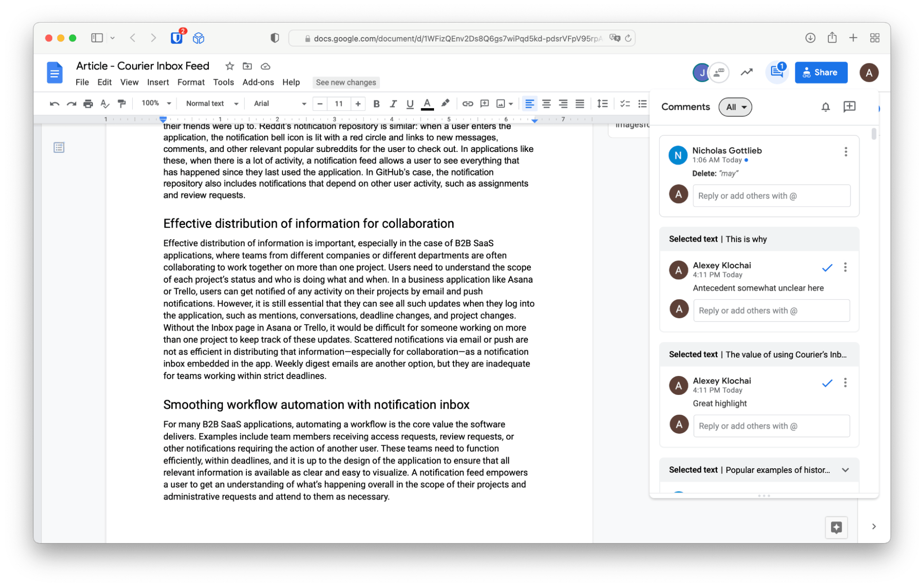Select the paint format tool
This screenshot has width=924, height=587.
coord(122,103)
